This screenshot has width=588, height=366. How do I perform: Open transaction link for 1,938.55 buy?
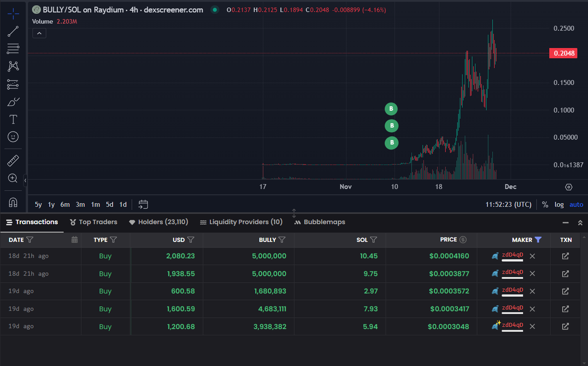click(x=565, y=273)
